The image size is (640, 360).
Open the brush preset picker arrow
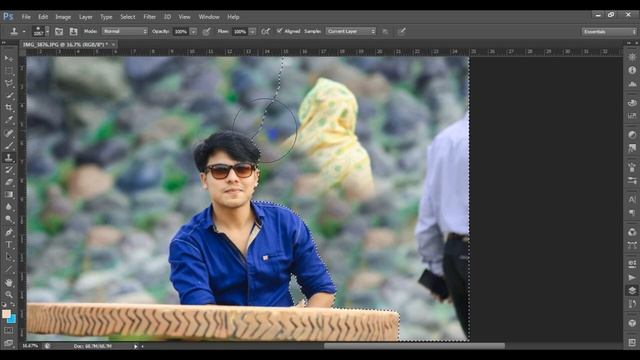click(47, 31)
